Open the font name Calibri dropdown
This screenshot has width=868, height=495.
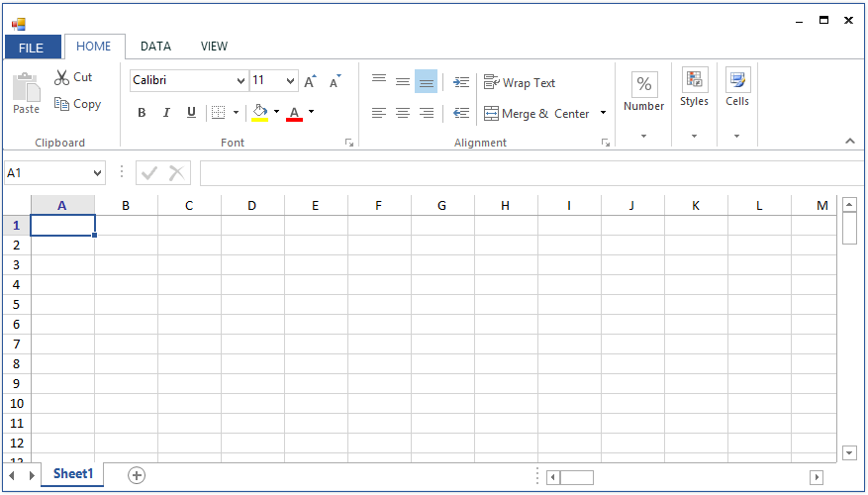click(x=241, y=81)
